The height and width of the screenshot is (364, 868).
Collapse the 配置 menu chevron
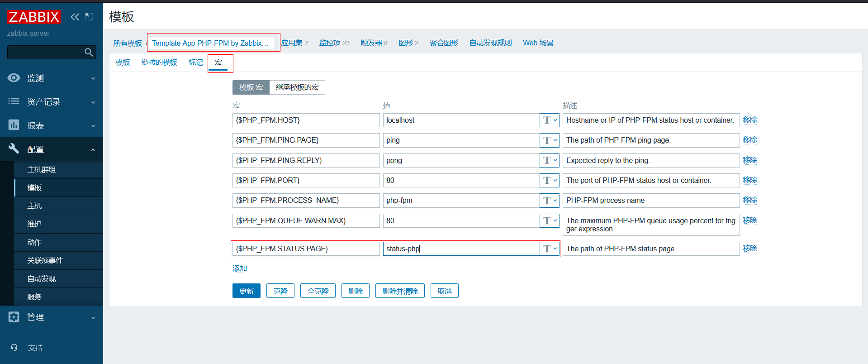coord(93,149)
